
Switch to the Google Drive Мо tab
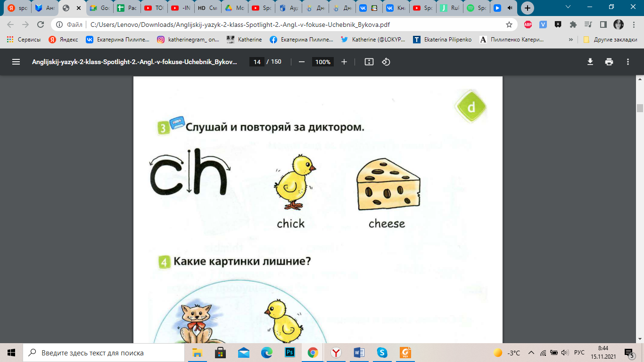click(x=235, y=8)
